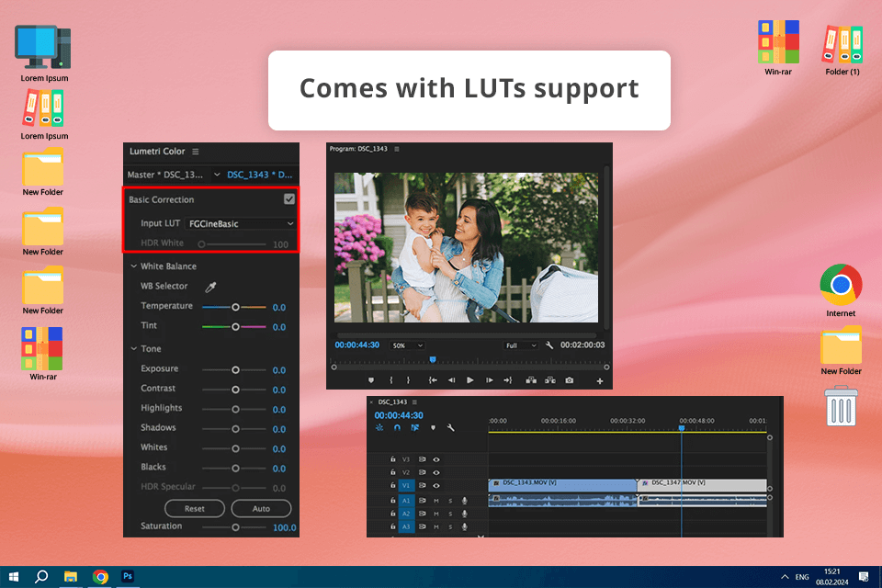
Task: Add a marker in the timeline panel
Action: (433, 427)
